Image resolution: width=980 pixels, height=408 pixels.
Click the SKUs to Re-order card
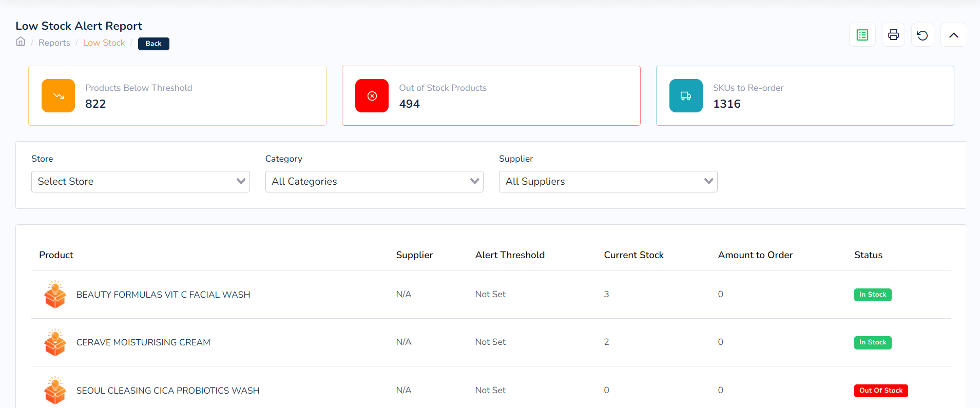(x=805, y=95)
